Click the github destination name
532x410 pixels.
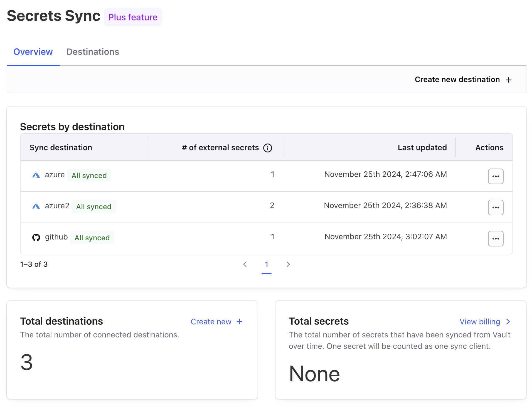56,237
